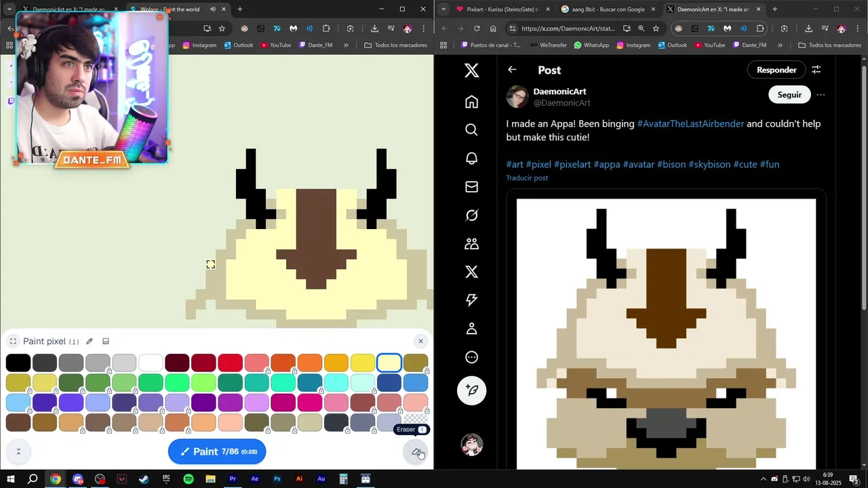Open tab search dropdown in left window
868x488 pixels.
click(x=9, y=9)
